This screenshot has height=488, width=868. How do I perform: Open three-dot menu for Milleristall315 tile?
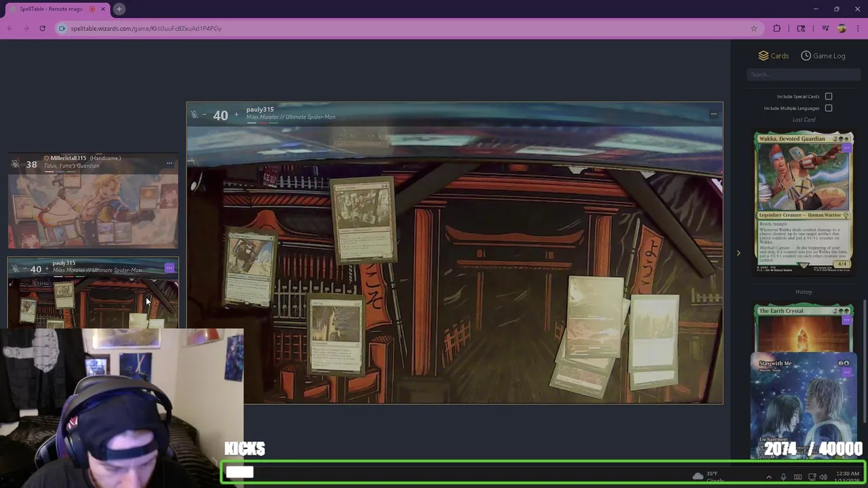coord(170,163)
